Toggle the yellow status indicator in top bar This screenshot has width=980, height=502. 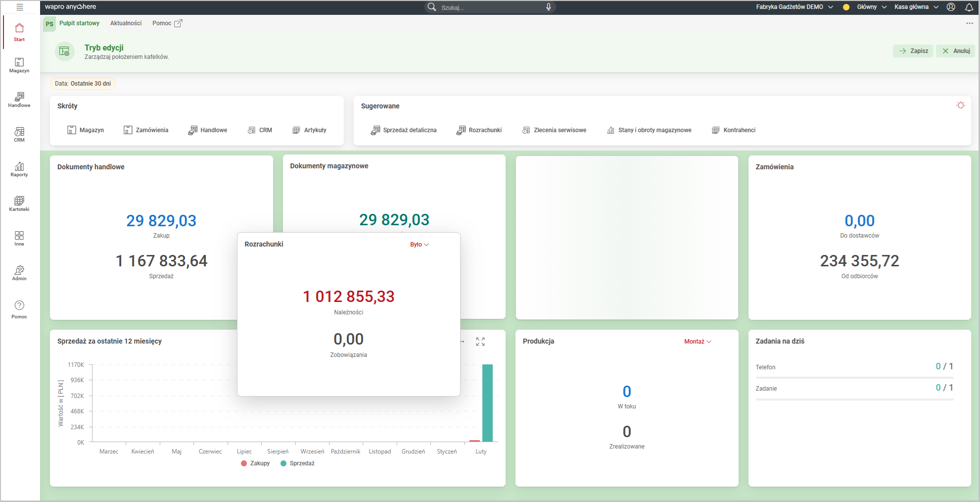pos(845,7)
